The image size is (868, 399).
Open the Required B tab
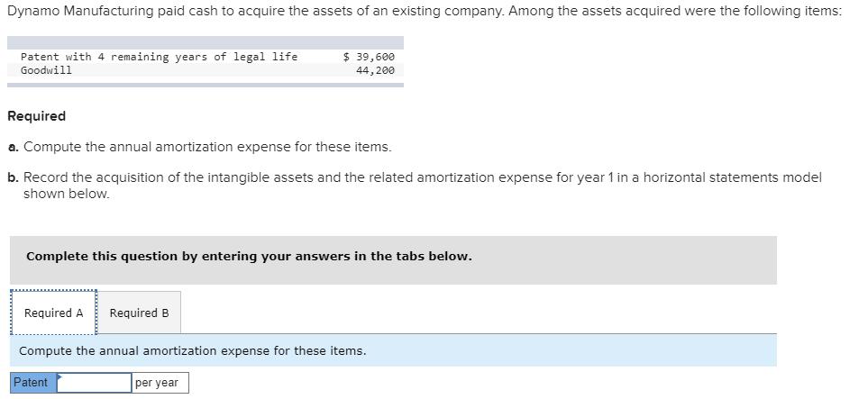tap(139, 313)
